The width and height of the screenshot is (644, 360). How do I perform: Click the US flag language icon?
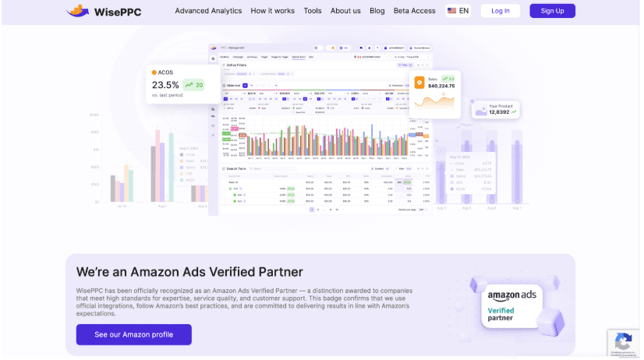click(x=451, y=11)
